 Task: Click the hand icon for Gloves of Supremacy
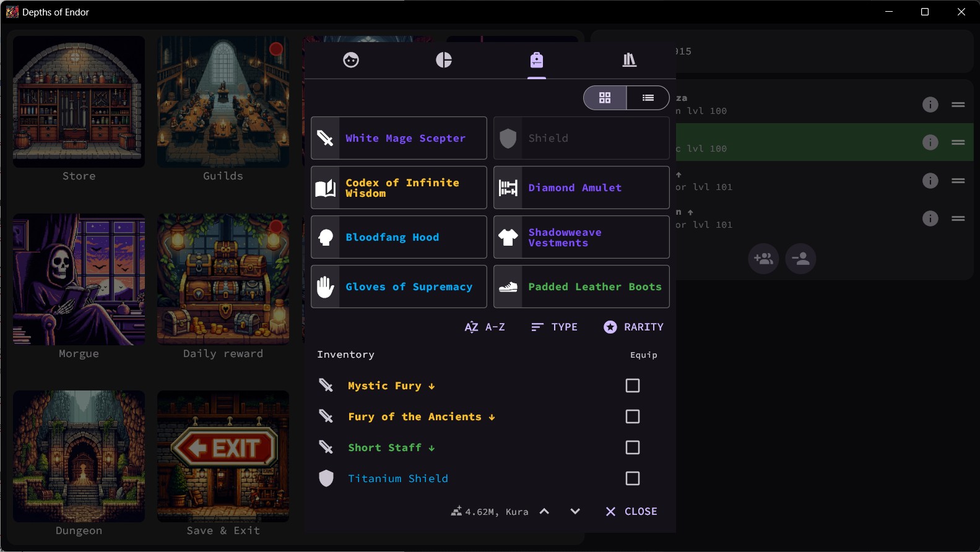click(326, 287)
